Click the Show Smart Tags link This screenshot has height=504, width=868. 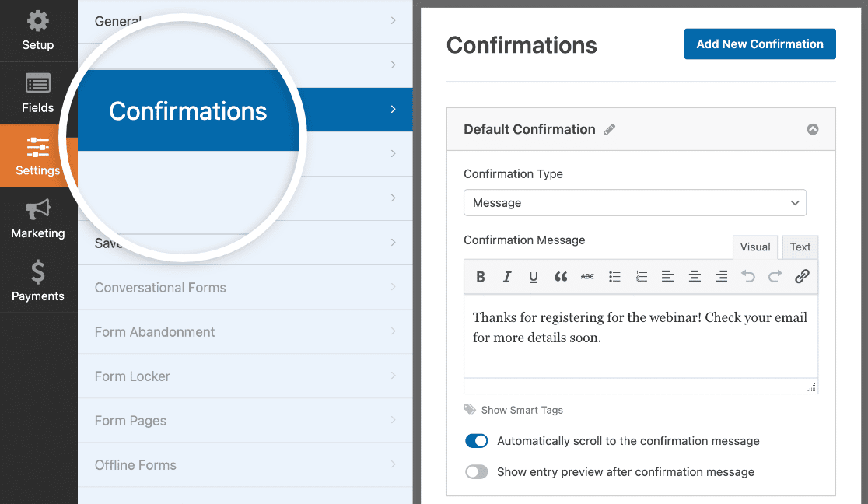(522, 410)
